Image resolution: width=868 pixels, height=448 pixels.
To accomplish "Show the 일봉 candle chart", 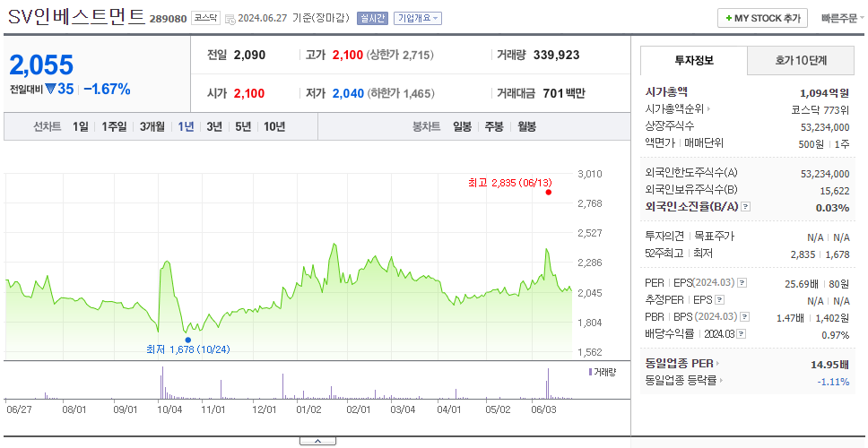I will tap(462, 126).
